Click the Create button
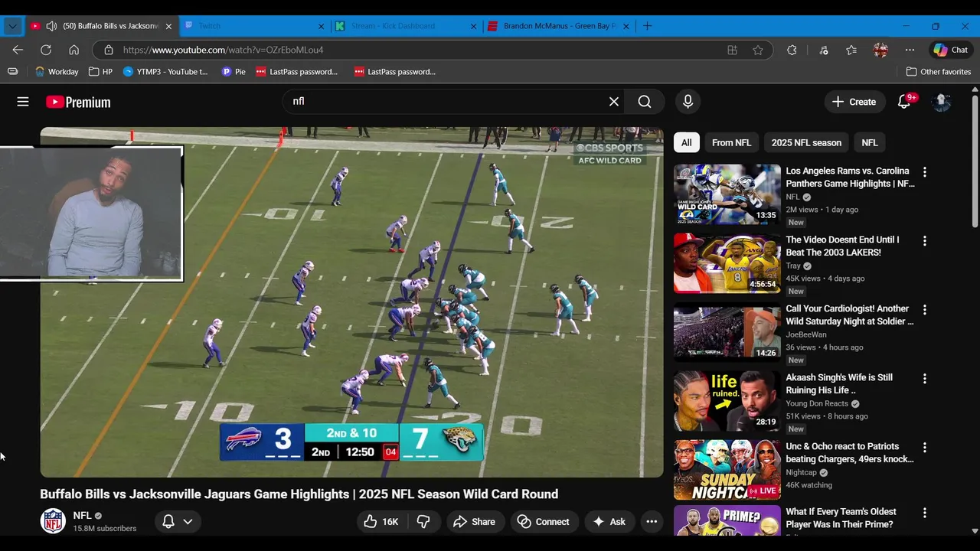 coord(854,102)
